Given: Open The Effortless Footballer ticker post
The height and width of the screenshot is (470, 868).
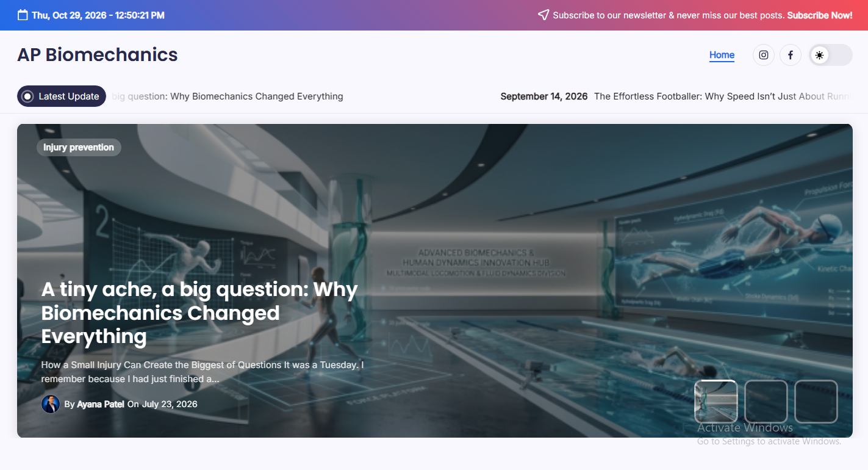Looking at the screenshot, I should 723,96.
